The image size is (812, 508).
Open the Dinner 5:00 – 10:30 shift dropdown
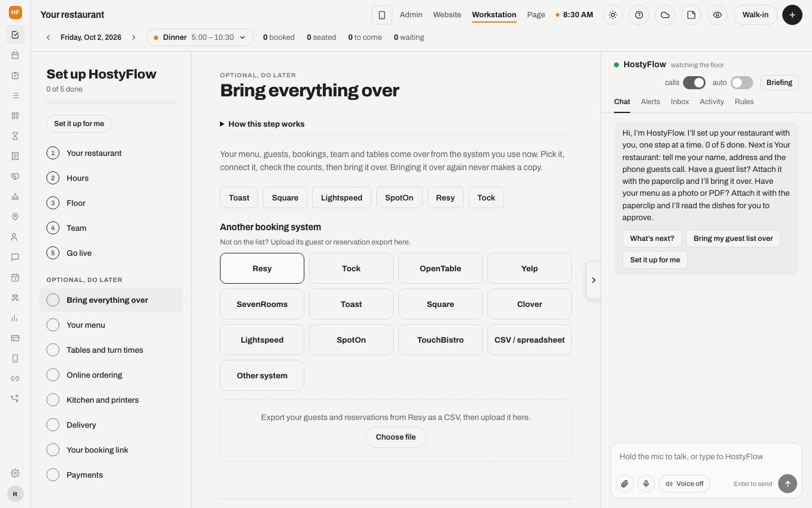pos(200,37)
